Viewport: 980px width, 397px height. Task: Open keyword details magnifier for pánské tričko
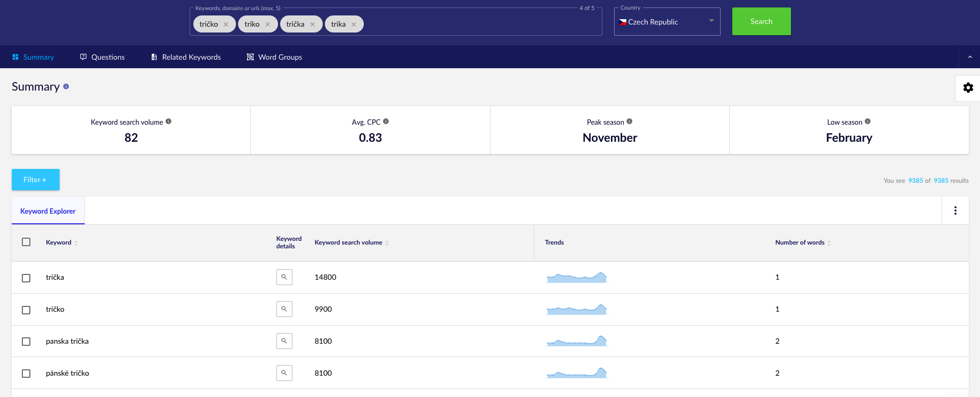(x=284, y=373)
